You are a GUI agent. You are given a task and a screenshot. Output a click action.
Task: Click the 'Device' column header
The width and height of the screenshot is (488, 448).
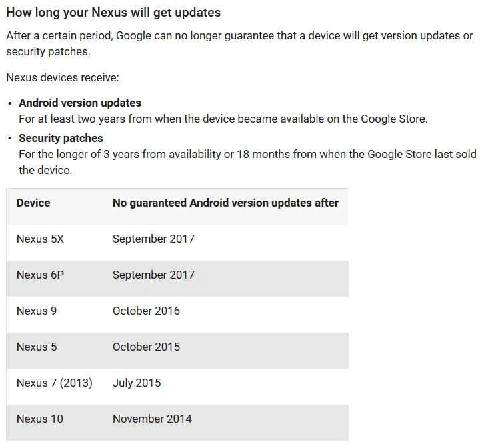point(33,203)
